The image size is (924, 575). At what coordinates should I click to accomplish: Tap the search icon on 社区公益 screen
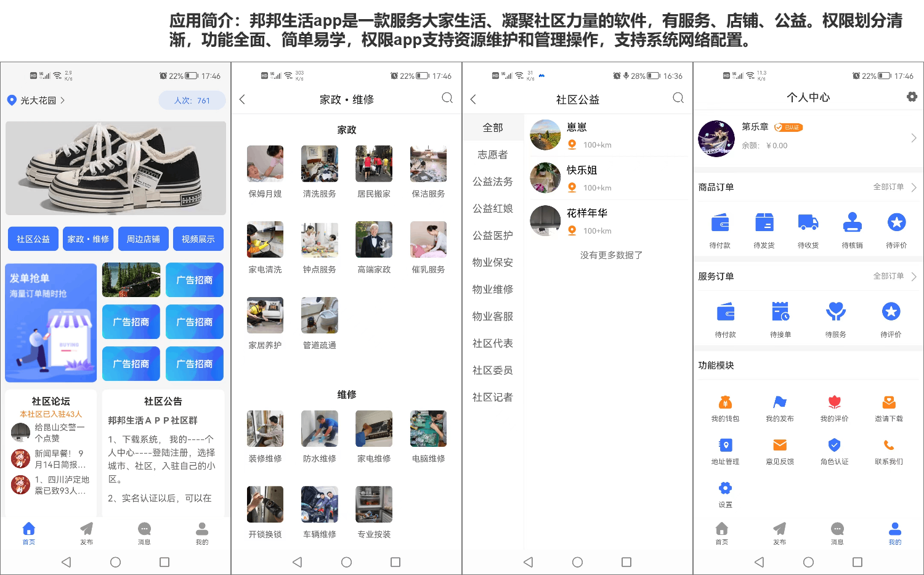point(678,98)
